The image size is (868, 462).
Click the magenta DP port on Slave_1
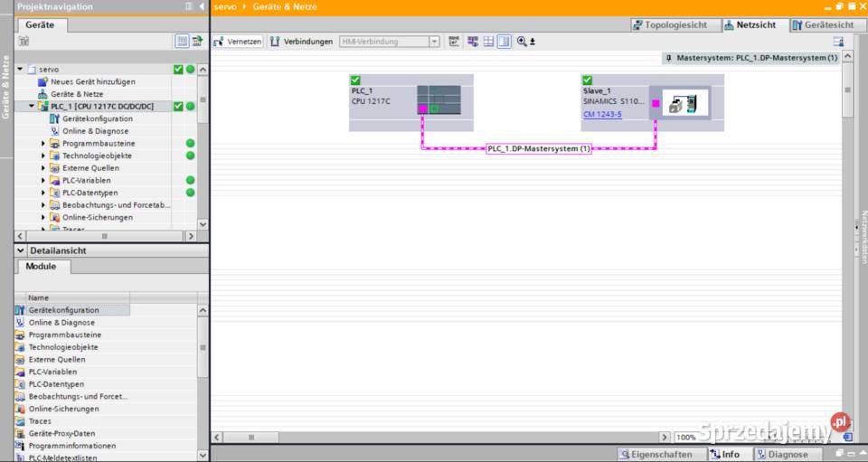coord(656,103)
